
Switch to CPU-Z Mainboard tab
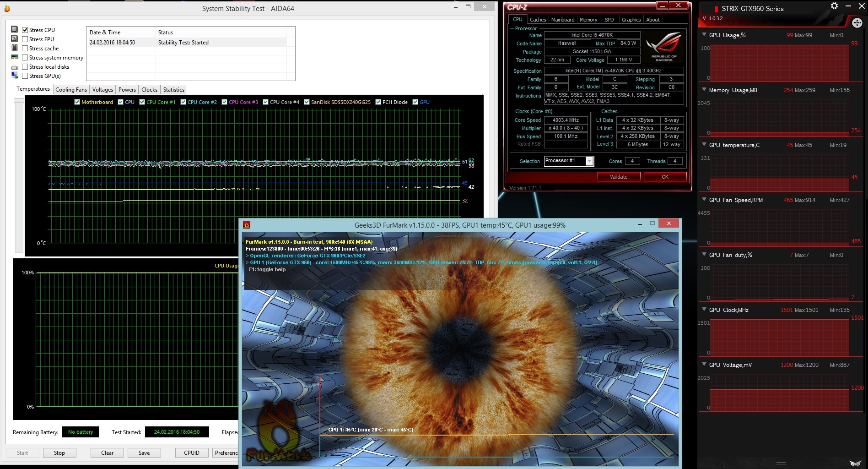[563, 20]
